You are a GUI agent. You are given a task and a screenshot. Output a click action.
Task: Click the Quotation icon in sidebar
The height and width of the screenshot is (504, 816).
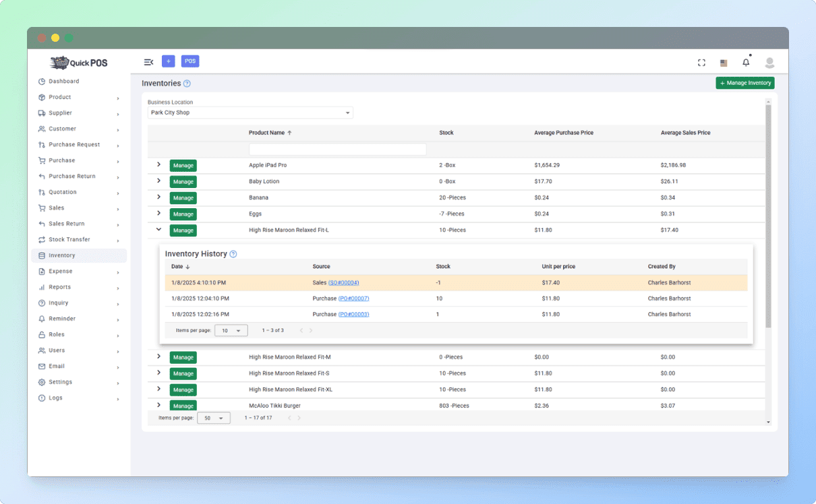click(42, 192)
